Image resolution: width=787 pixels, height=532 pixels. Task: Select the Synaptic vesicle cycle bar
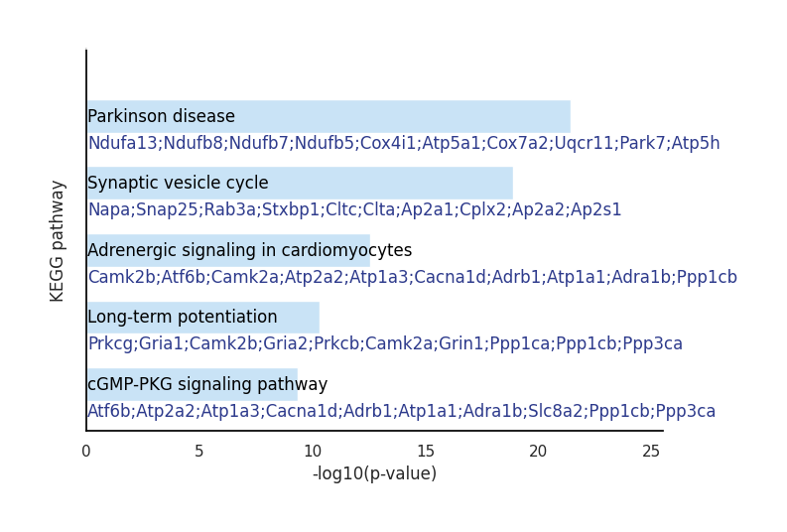click(x=300, y=184)
